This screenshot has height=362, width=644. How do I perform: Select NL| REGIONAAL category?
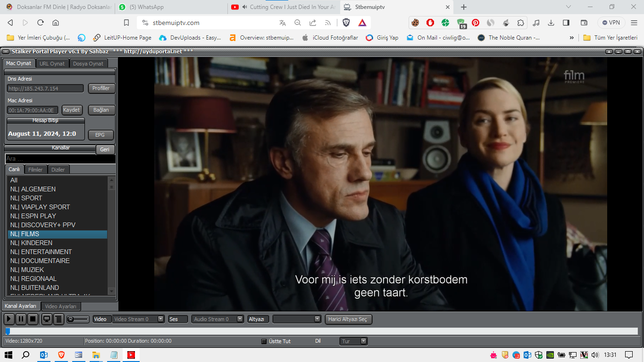tap(58, 279)
